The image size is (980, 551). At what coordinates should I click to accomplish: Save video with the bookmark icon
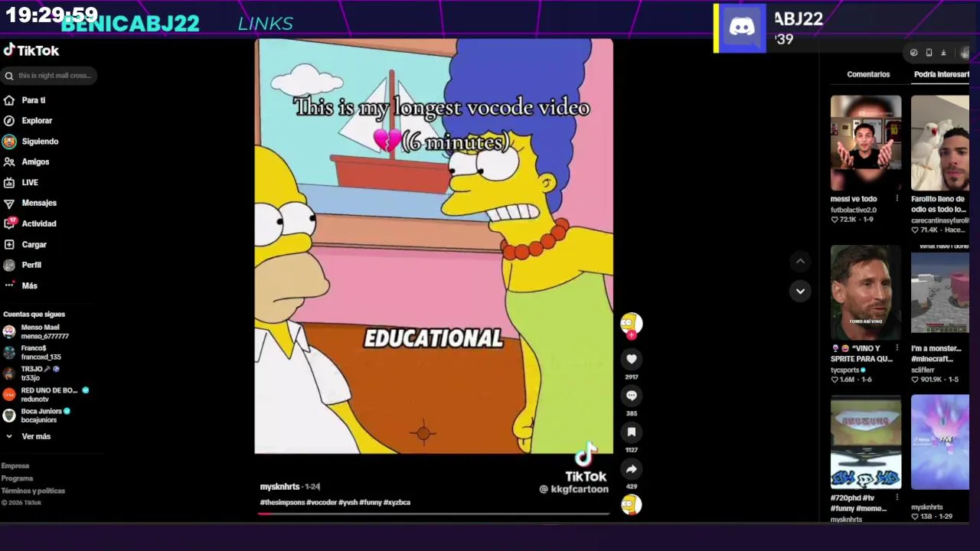click(631, 432)
